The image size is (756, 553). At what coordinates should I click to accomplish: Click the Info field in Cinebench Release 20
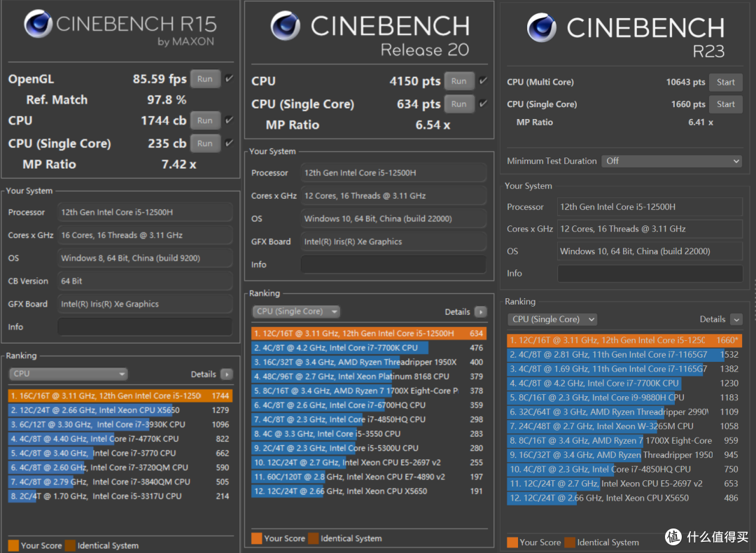pos(393,265)
